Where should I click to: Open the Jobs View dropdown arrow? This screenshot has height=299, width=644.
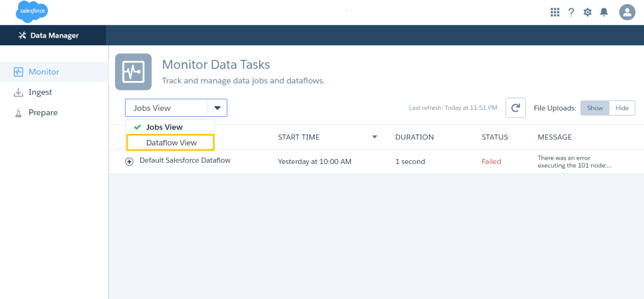click(x=218, y=108)
